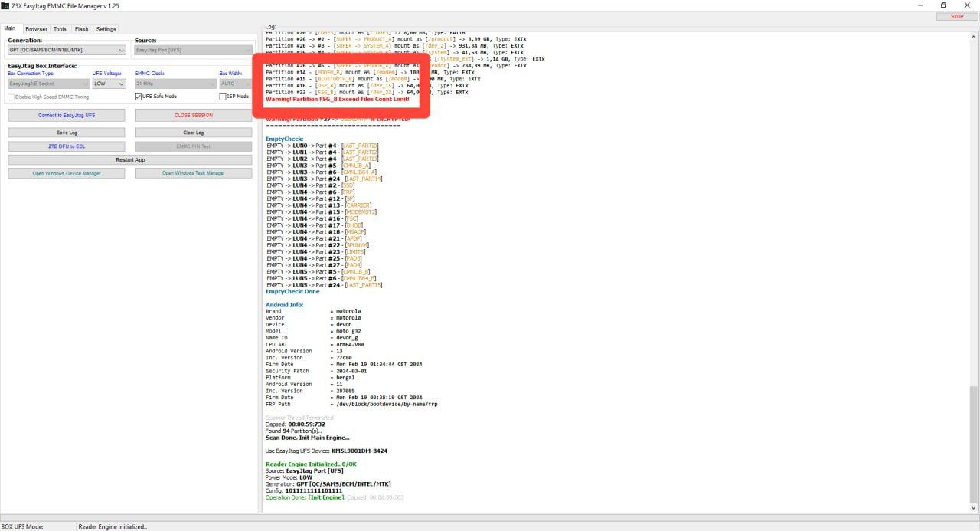The image size is (980, 531).
Task: Click Open Windows Device Manager button
Action: [x=67, y=173]
